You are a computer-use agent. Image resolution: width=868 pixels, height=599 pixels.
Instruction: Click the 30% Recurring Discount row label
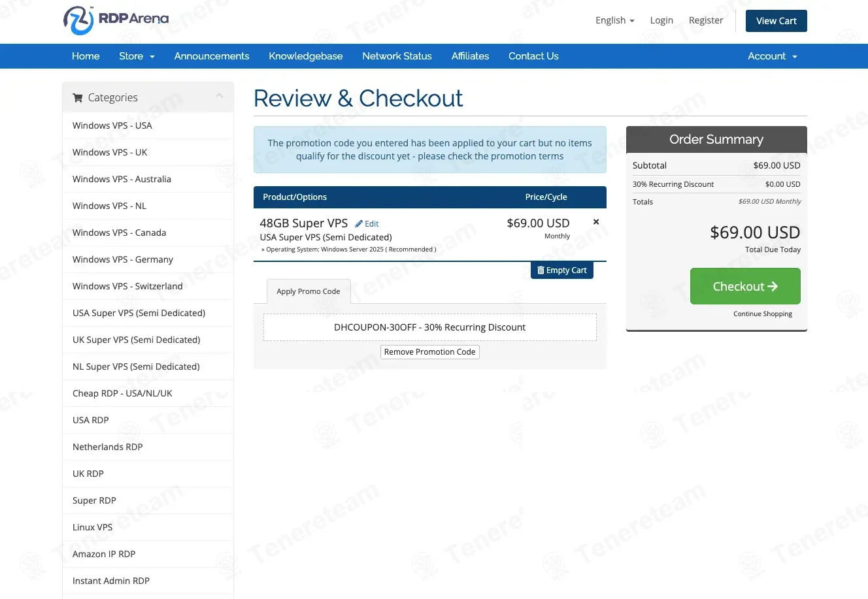(673, 184)
